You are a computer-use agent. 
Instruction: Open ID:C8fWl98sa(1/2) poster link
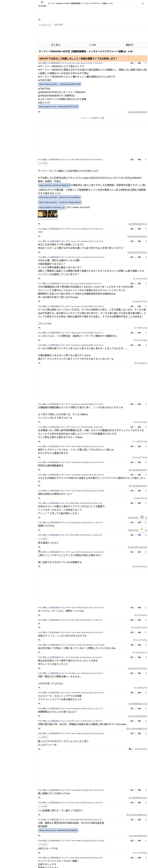tap(138, 704)
